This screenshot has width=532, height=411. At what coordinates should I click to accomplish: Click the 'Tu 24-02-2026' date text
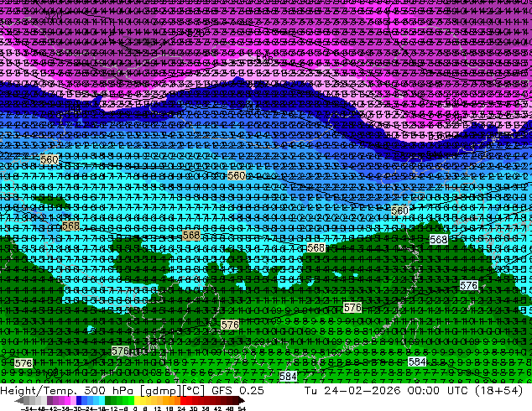(352, 391)
